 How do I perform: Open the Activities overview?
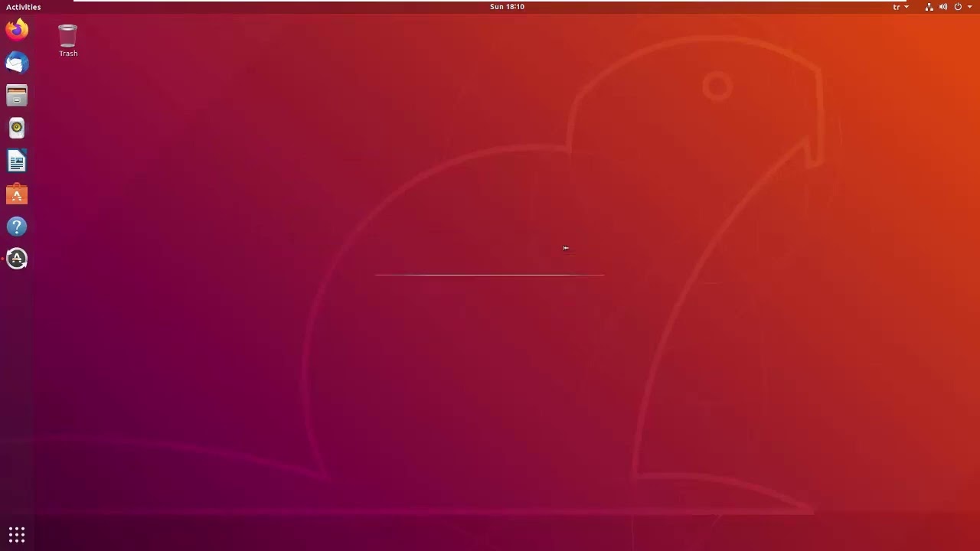(24, 7)
